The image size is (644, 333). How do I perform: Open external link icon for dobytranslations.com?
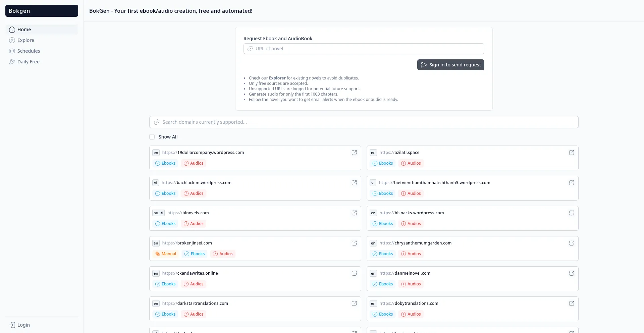click(x=571, y=303)
